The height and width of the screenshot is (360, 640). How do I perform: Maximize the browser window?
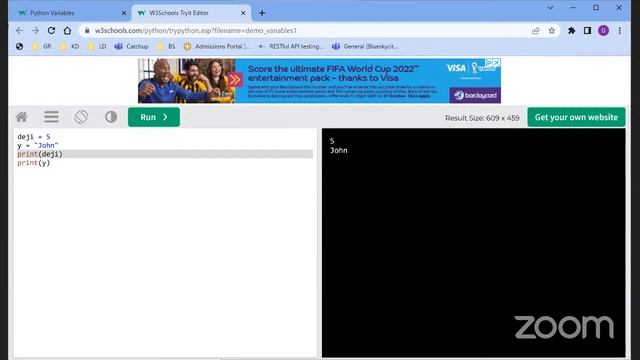click(596, 8)
